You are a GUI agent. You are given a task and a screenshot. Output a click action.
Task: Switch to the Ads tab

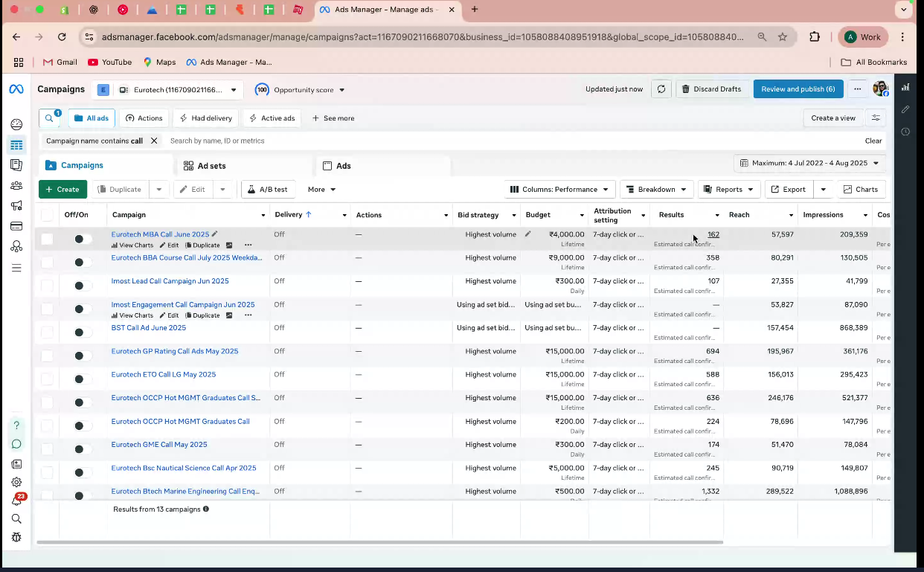tap(343, 166)
